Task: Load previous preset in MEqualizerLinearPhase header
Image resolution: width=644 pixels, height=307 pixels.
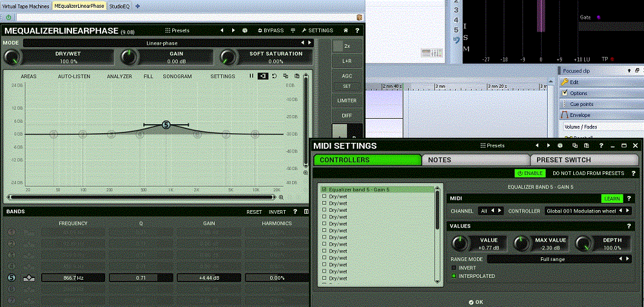Action: tap(222, 30)
